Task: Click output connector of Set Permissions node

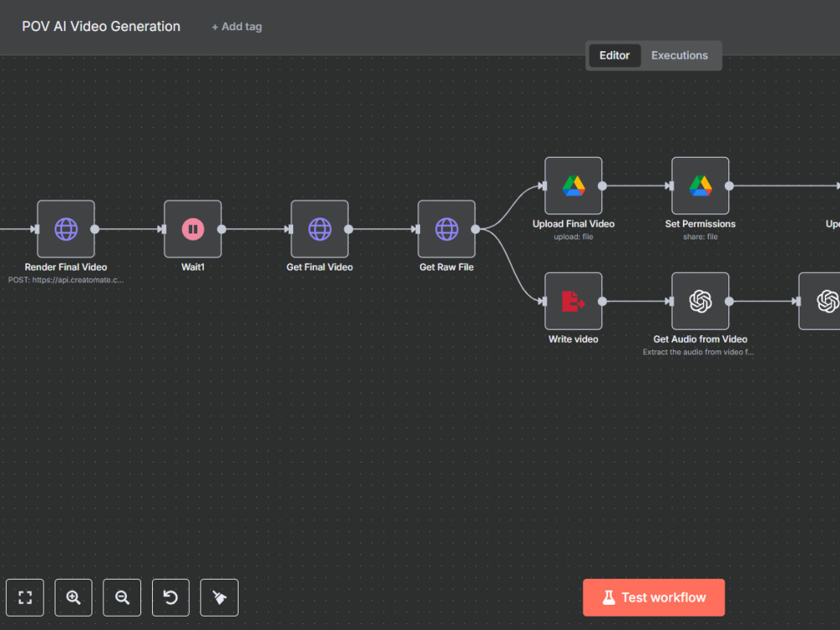Action: click(729, 186)
